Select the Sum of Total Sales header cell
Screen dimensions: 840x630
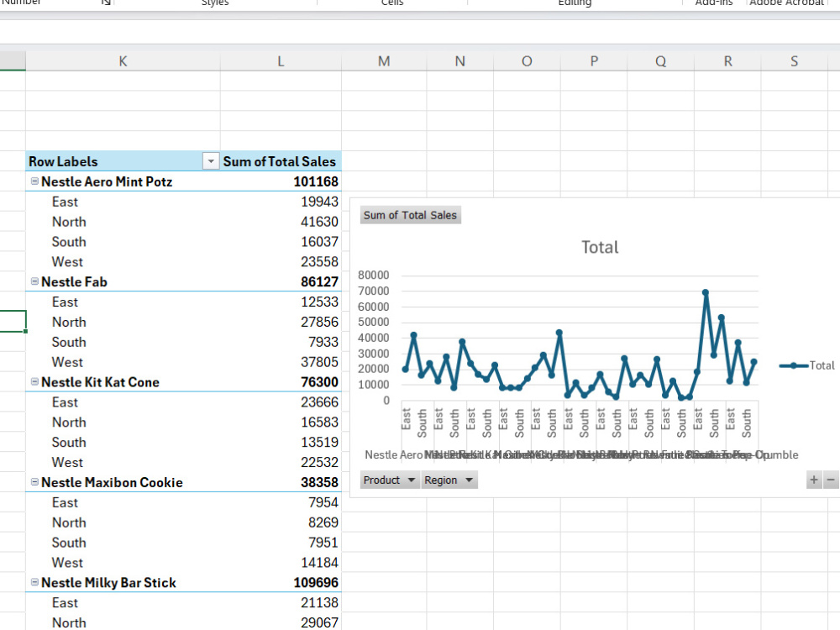(x=281, y=161)
